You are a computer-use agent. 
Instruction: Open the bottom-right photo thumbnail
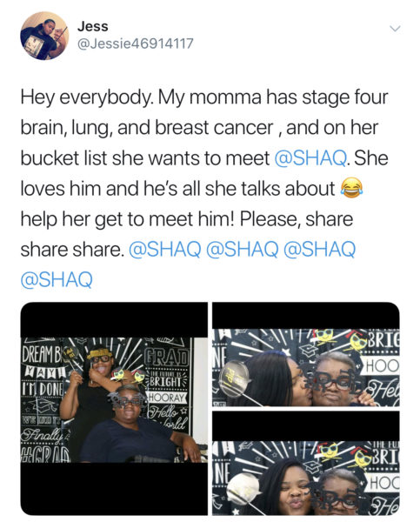pyautogui.click(x=306, y=463)
